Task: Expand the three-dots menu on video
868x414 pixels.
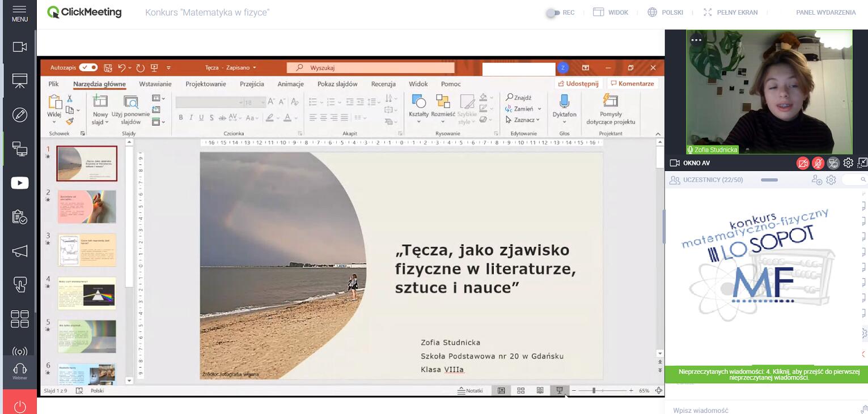Action: 696,40
